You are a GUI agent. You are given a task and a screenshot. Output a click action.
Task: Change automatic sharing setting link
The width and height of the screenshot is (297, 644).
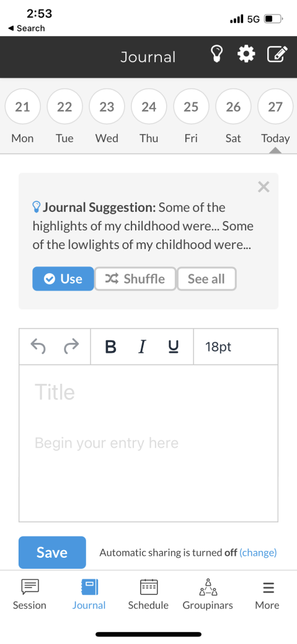coord(258,553)
